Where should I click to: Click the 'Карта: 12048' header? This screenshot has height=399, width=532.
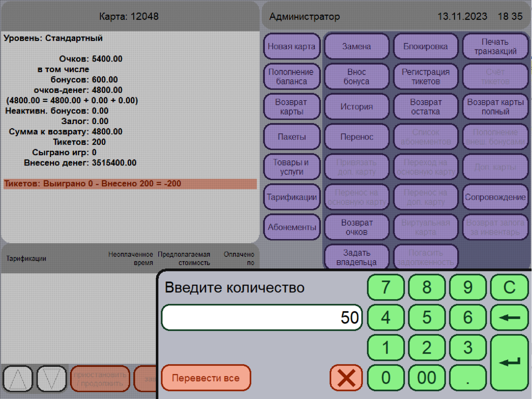(x=129, y=17)
